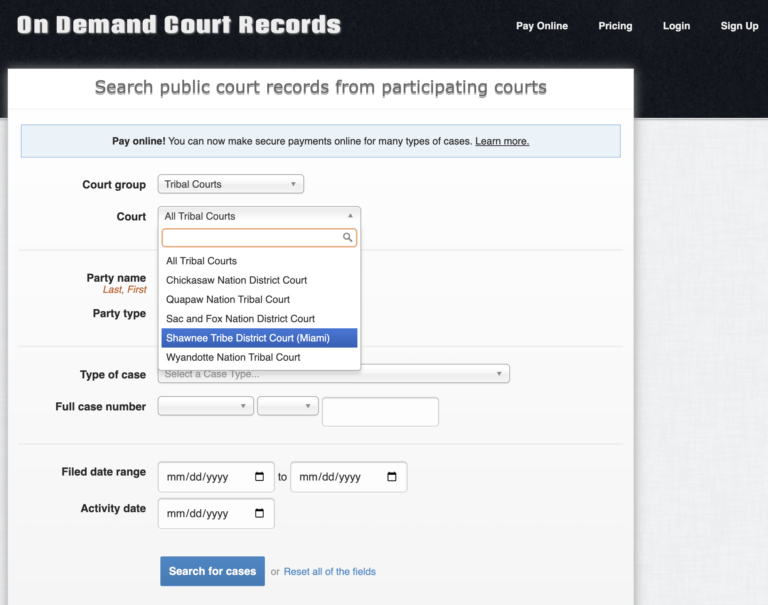Collapse the Court dropdown showing All Tribal Courts
The width and height of the screenshot is (768, 605).
[258, 216]
